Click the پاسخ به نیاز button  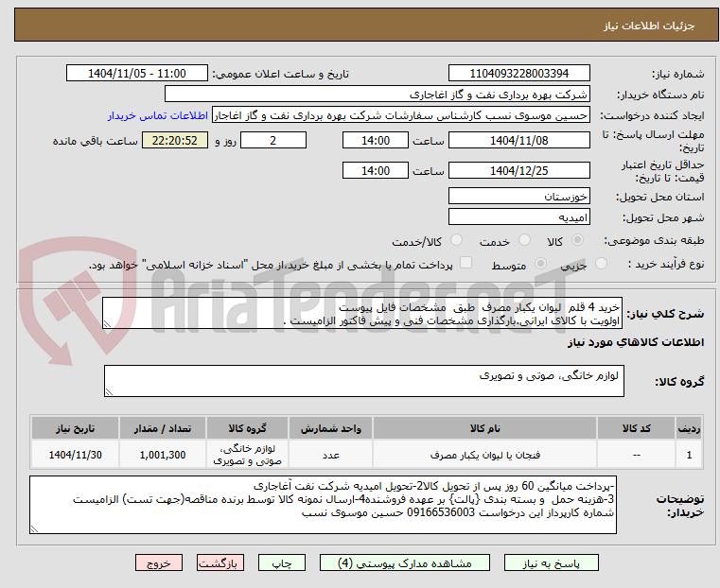[551, 562]
